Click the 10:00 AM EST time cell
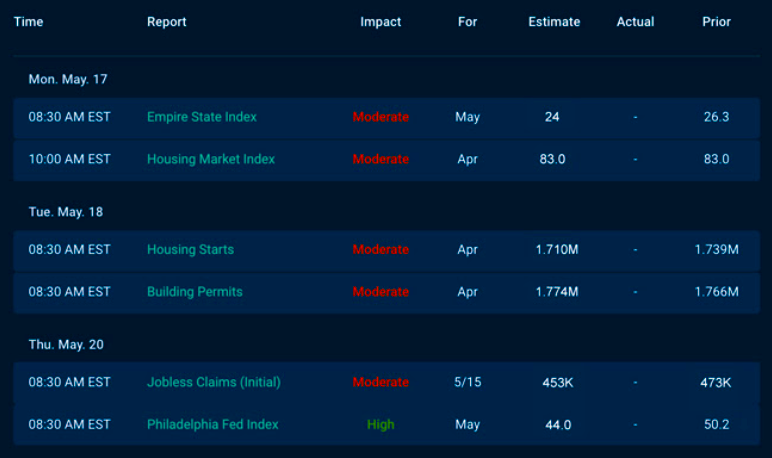This screenshot has width=772, height=458. click(x=69, y=159)
